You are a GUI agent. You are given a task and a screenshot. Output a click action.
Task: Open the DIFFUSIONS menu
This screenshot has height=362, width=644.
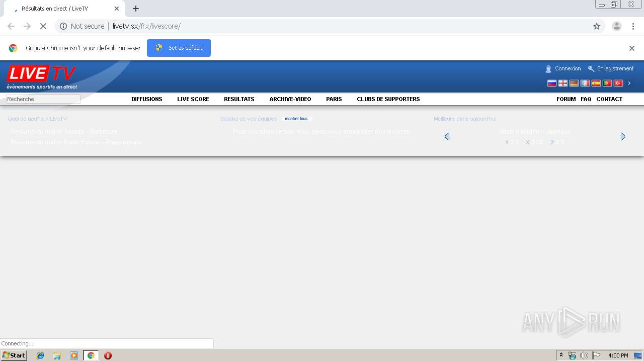(x=147, y=99)
